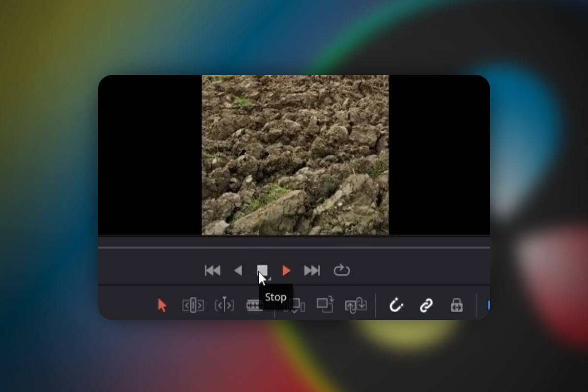Click the Overwrite Clip icon

(325, 305)
